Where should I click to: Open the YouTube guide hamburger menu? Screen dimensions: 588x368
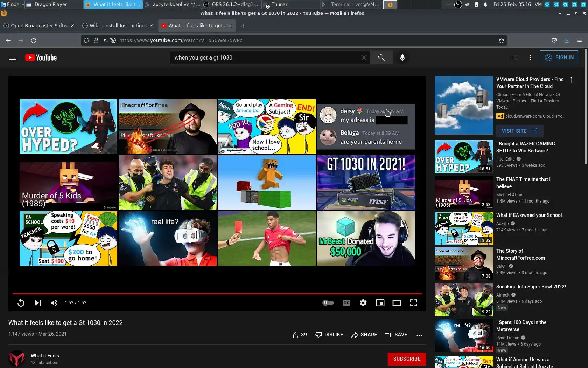click(13, 57)
